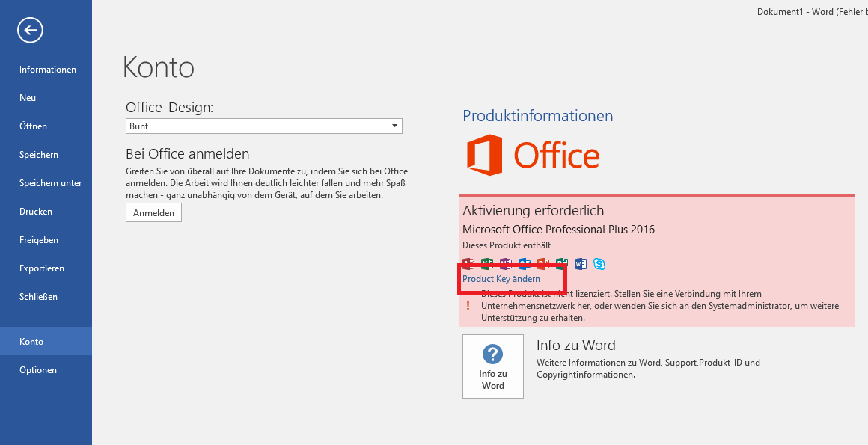Click the Skype for Business icon
The image size is (868, 445).
(x=599, y=263)
